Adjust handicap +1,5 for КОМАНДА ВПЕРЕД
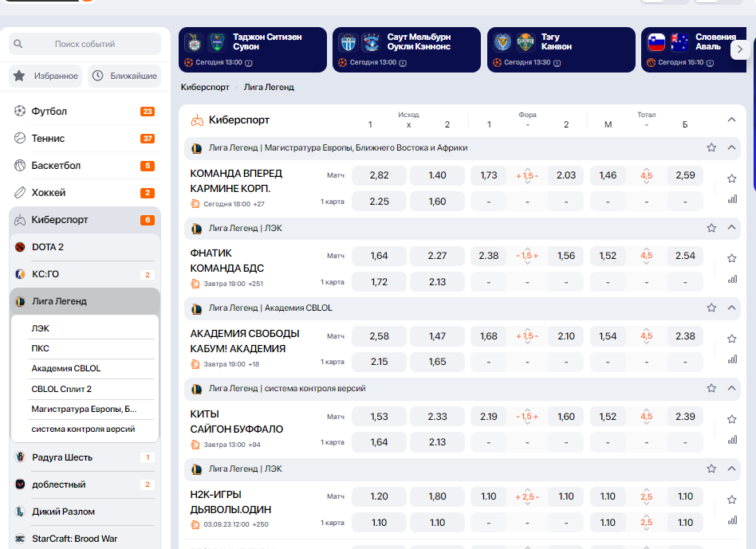The image size is (756, 549). pos(527,175)
